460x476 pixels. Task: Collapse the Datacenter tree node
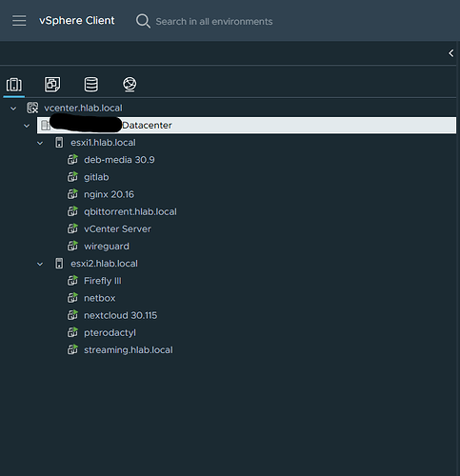click(27, 126)
